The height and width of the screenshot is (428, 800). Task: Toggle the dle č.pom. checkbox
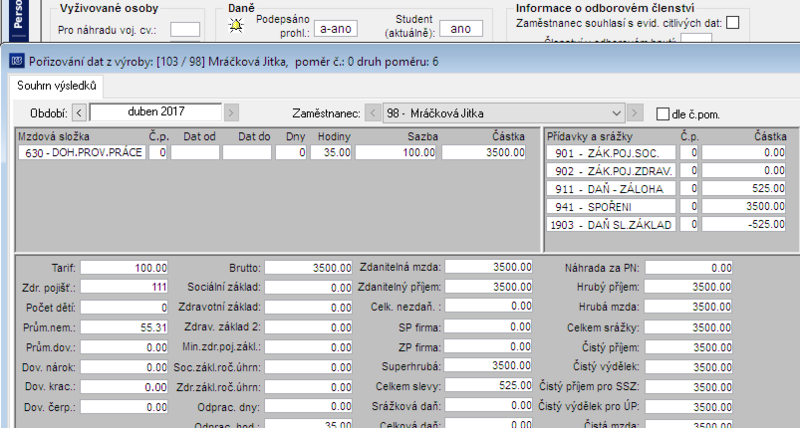point(662,114)
